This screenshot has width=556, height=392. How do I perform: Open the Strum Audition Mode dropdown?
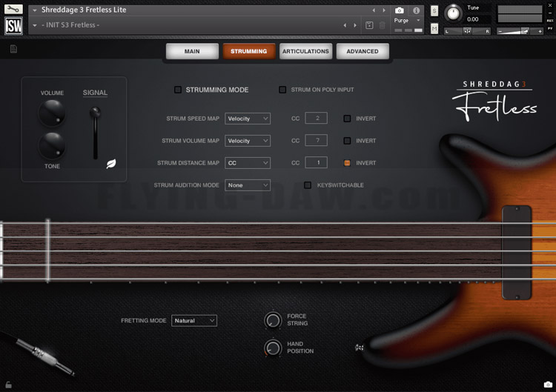click(248, 185)
